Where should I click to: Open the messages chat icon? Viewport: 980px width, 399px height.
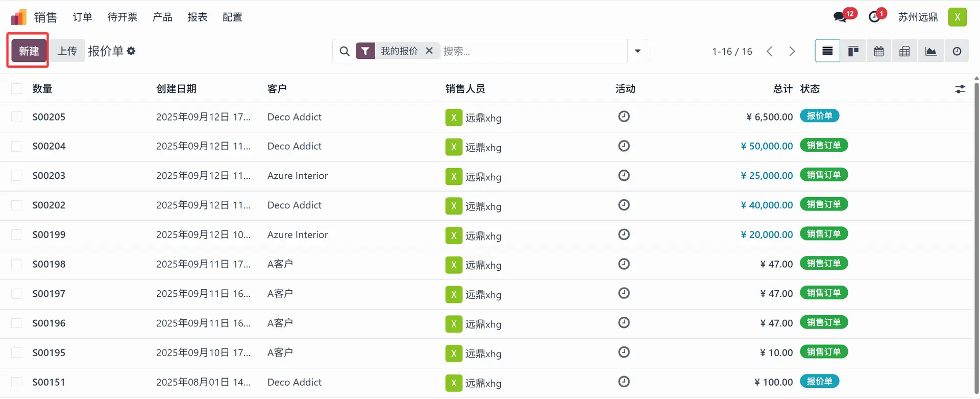(840, 17)
